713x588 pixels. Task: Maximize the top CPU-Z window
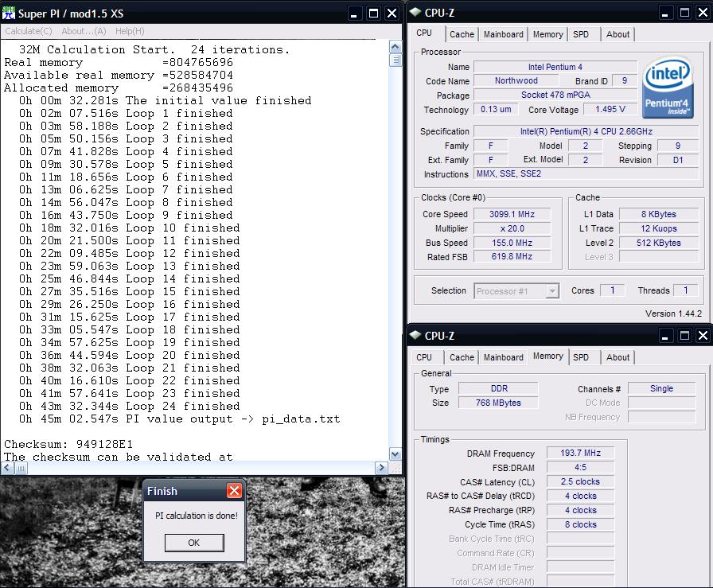coord(684,13)
